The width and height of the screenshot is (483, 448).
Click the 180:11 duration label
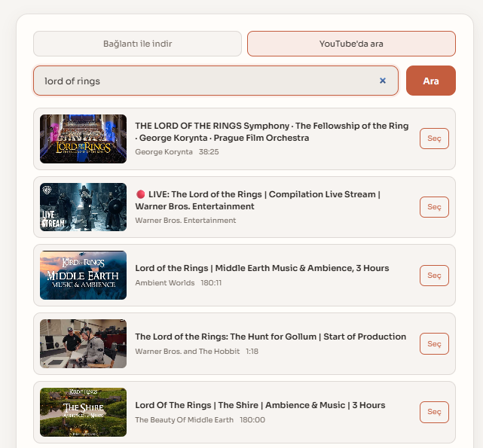point(211,282)
